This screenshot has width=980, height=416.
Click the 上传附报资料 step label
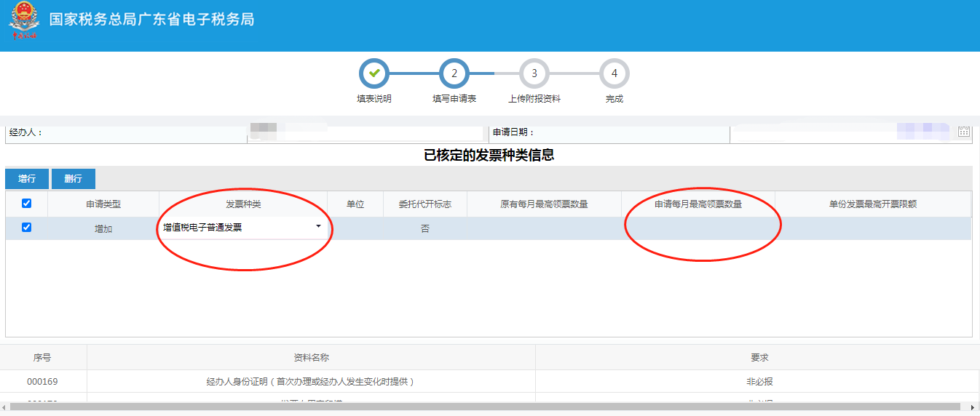pos(534,99)
